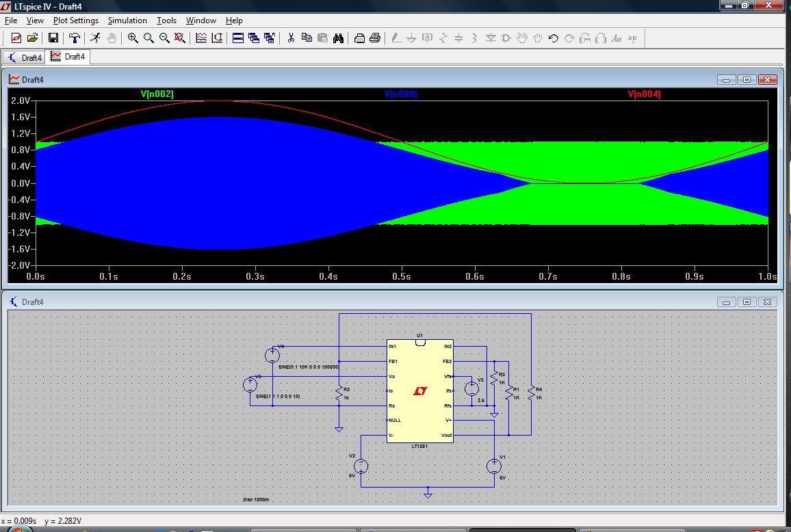Click the Paste clipboard icon
The image size is (791, 532).
coord(322,38)
